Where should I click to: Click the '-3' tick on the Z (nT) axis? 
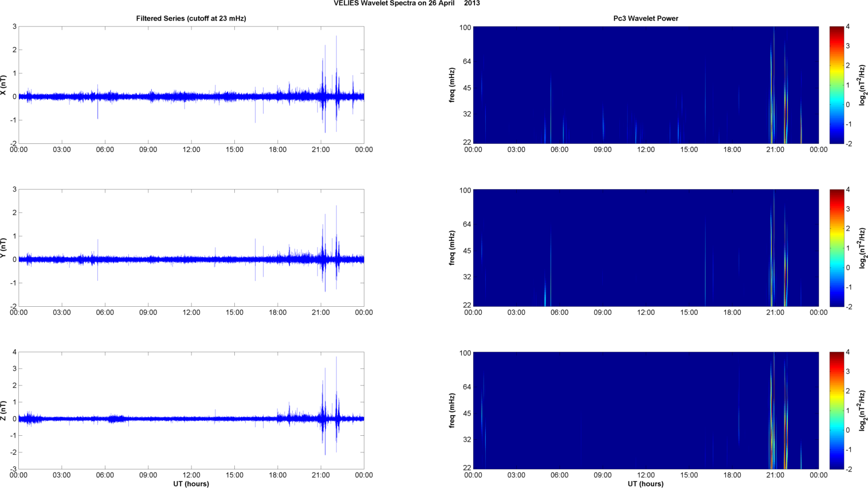13,469
